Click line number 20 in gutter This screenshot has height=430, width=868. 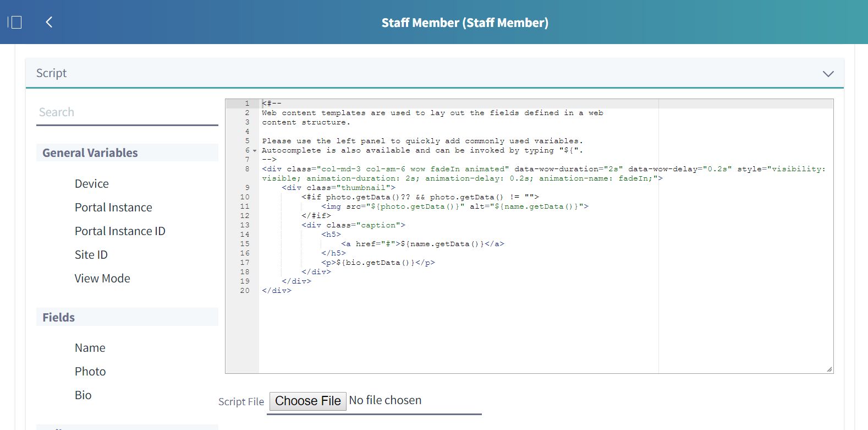click(x=245, y=291)
